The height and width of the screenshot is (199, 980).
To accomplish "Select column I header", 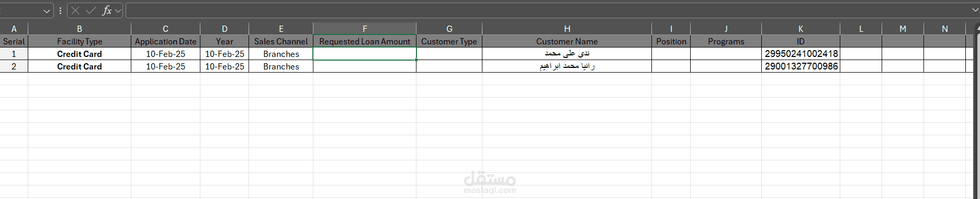I will (x=671, y=29).
